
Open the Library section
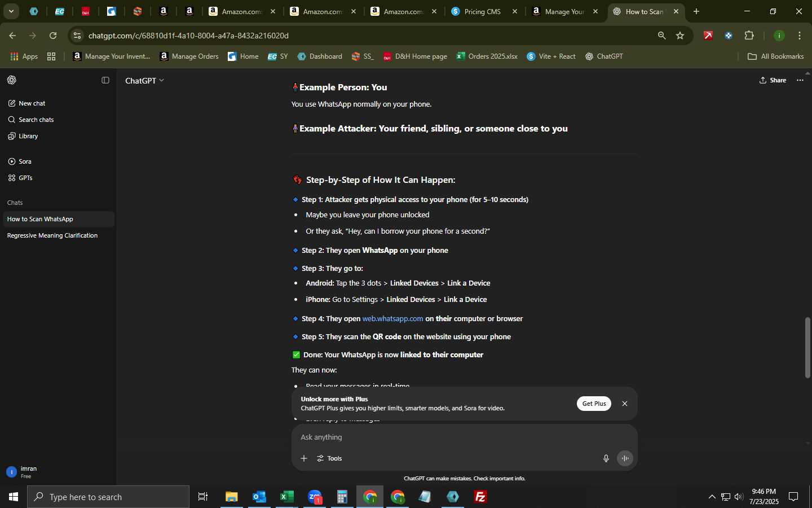23,136
